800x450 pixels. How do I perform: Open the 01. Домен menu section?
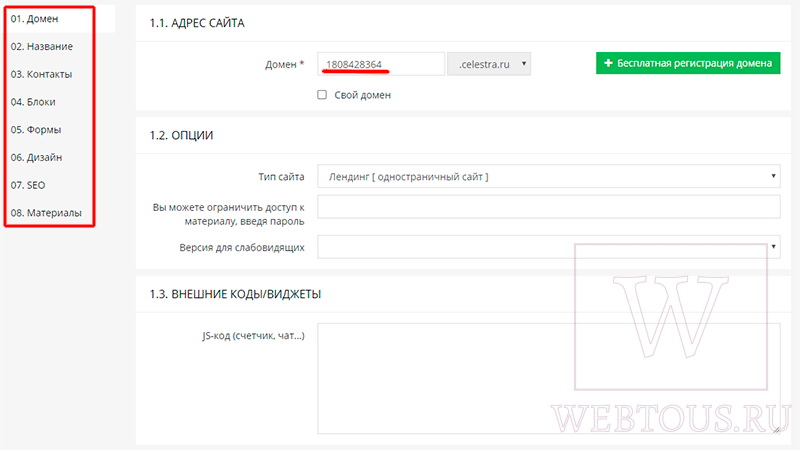click(35, 19)
